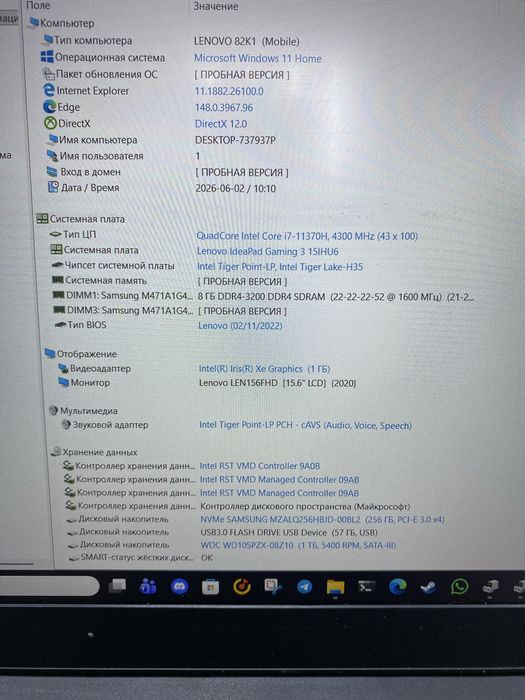Click the Мультимедиа speaker icon
Image resolution: width=525 pixels, height=700 pixels.
53,410
